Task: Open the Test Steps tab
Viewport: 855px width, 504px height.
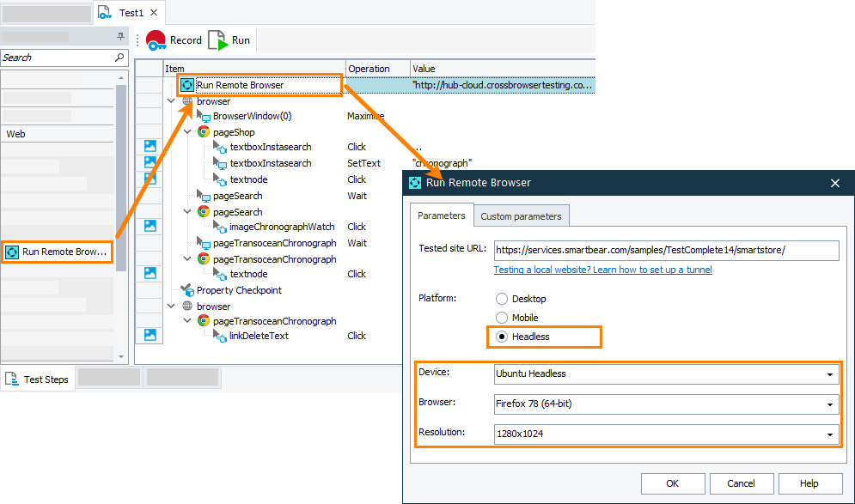Action: click(x=39, y=379)
